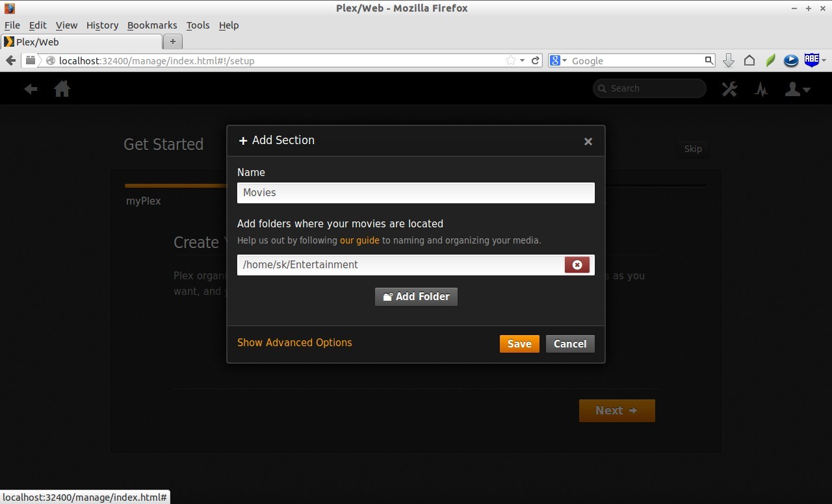Image resolution: width=832 pixels, height=504 pixels.
Task: Click the browser address bar URL
Action: pos(157,60)
